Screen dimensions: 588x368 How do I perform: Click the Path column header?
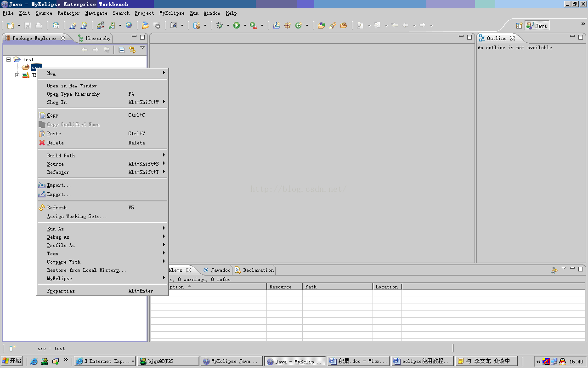(x=338, y=287)
